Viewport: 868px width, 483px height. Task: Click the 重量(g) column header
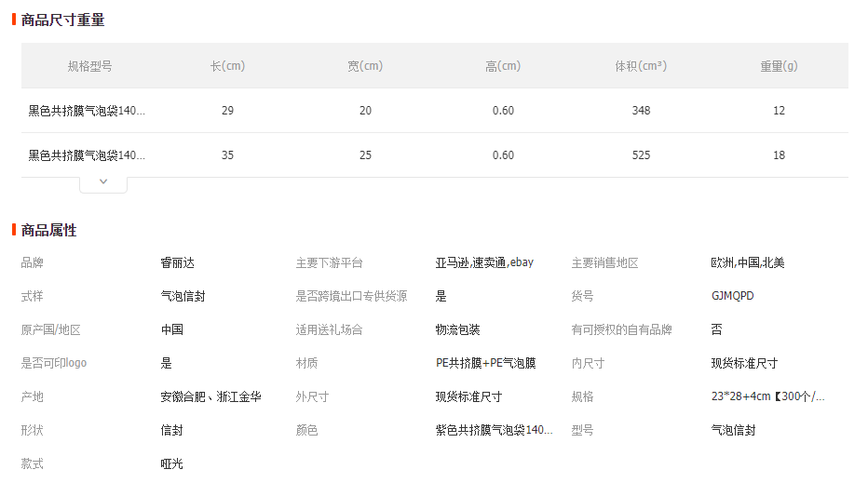click(x=779, y=66)
